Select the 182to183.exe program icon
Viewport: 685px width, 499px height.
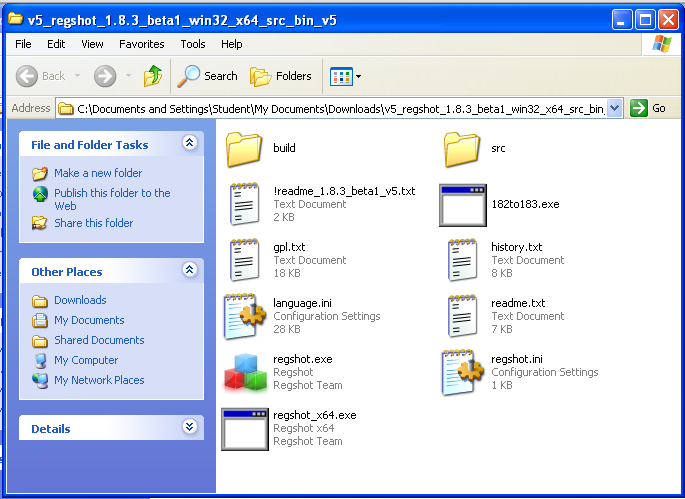pyautogui.click(x=463, y=205)
